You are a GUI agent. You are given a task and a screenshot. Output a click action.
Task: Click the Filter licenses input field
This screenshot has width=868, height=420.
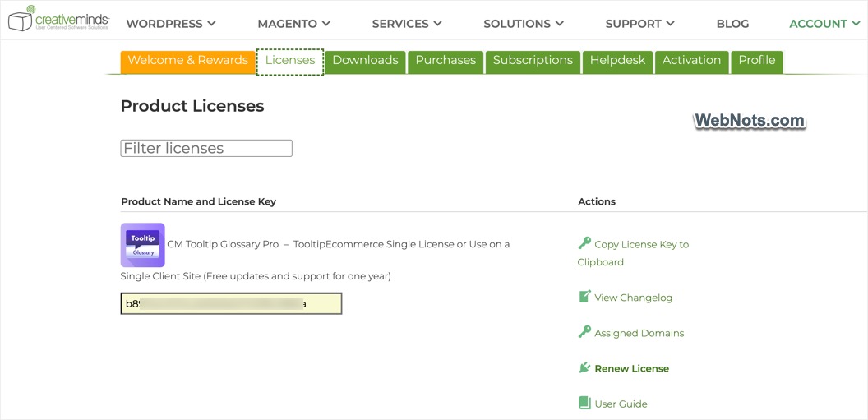tap(206, 148)
